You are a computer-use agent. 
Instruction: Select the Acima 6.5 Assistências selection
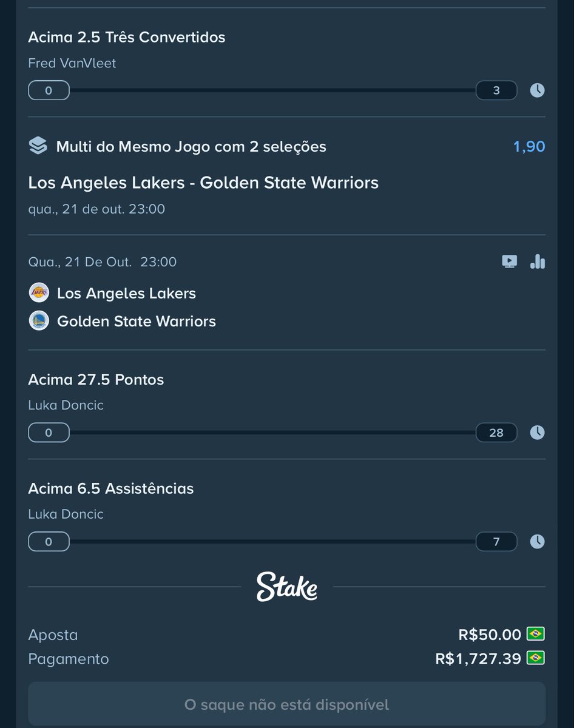point(111,488)
